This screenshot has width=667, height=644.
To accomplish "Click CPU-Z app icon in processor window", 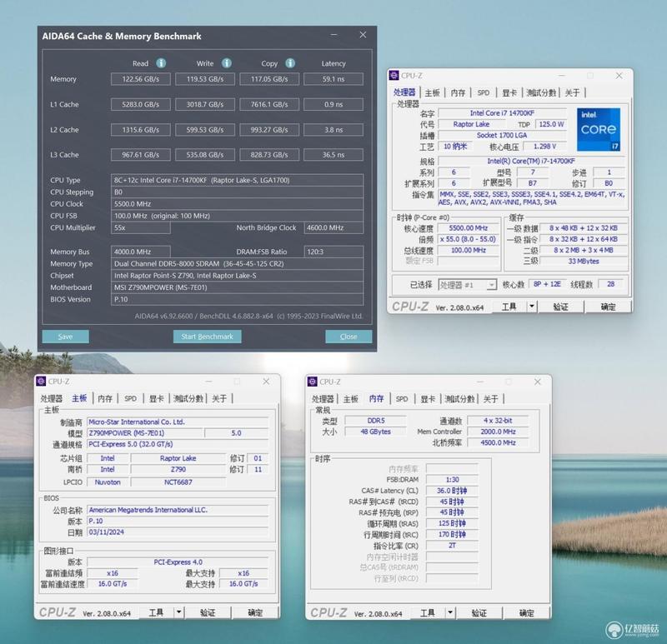I will pyautogui.click(x=394, y=76).
